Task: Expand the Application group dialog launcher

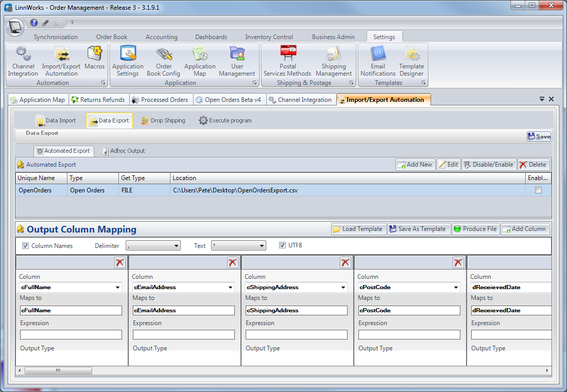Action: coord(254,83)
